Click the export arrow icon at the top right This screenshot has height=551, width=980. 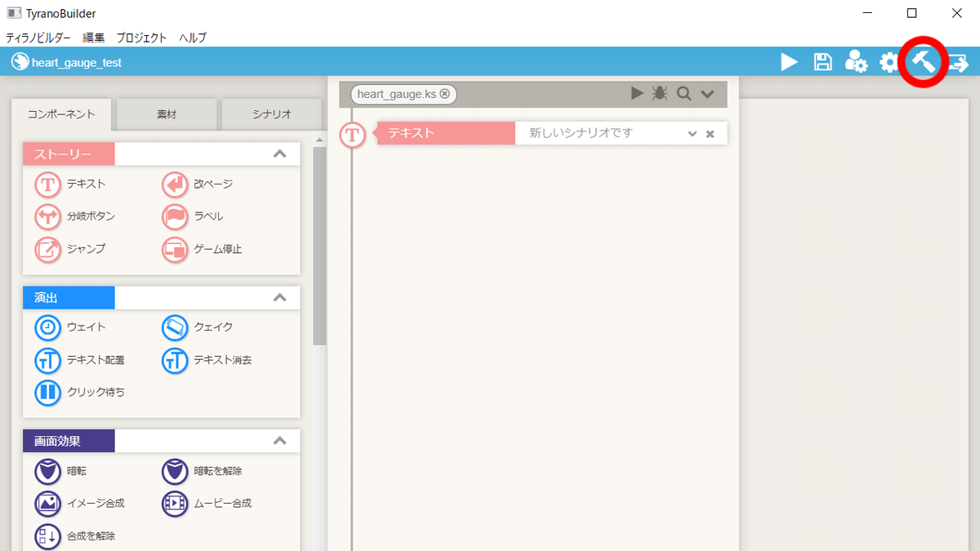click(x=957, y=62)
